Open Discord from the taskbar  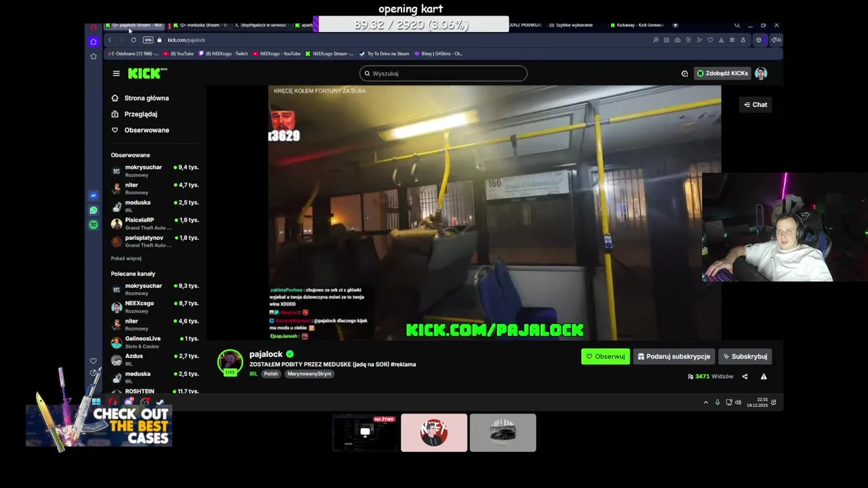click(129, 402)
